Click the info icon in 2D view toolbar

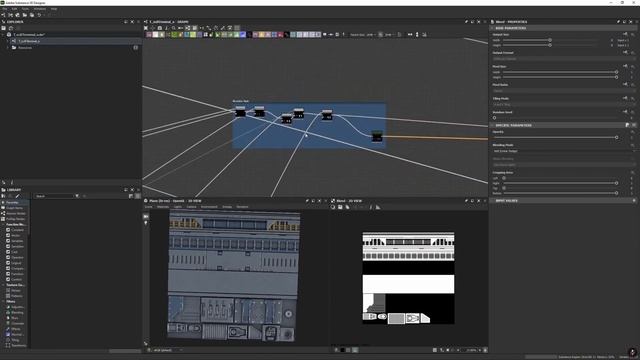coord(371,207)
